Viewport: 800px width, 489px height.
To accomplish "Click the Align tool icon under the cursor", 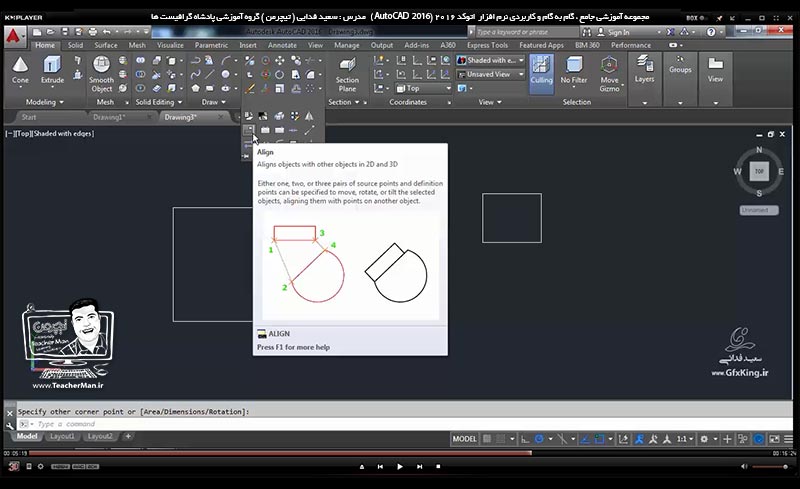I will coord(248,130).
